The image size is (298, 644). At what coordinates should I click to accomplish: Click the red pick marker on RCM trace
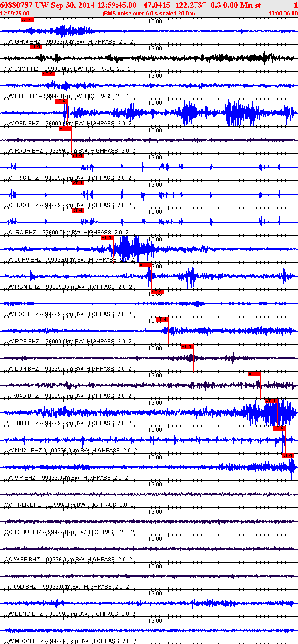[x=145, y=265]
